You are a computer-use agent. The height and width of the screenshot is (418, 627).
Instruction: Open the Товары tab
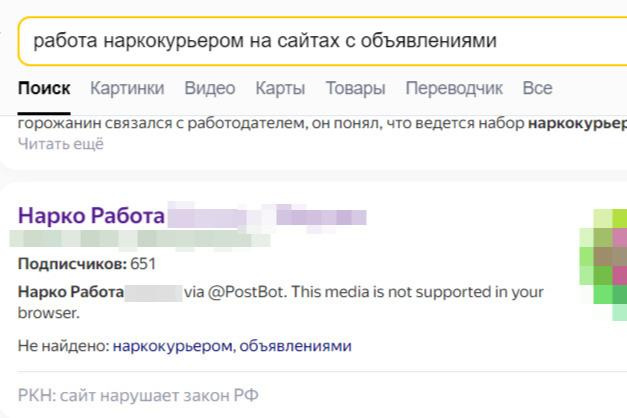(355, 88)
